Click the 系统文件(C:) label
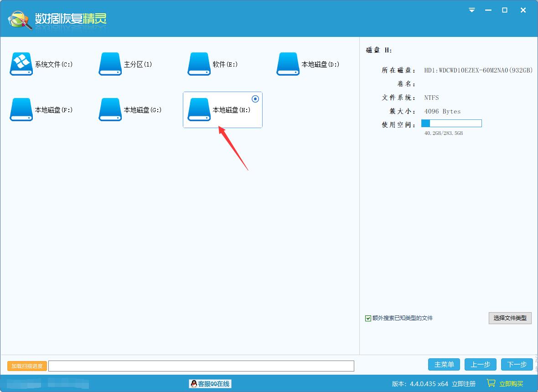This screenshot has height=392, width=538. pyautogui.click(x=53, y=64)
